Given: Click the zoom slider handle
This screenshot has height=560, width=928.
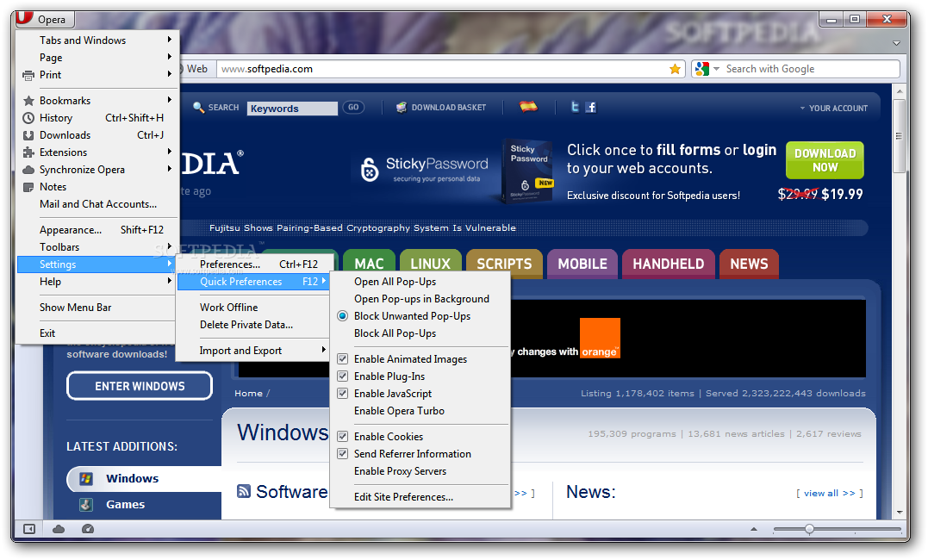Looking at the screenshot, I should pos(809,529).
